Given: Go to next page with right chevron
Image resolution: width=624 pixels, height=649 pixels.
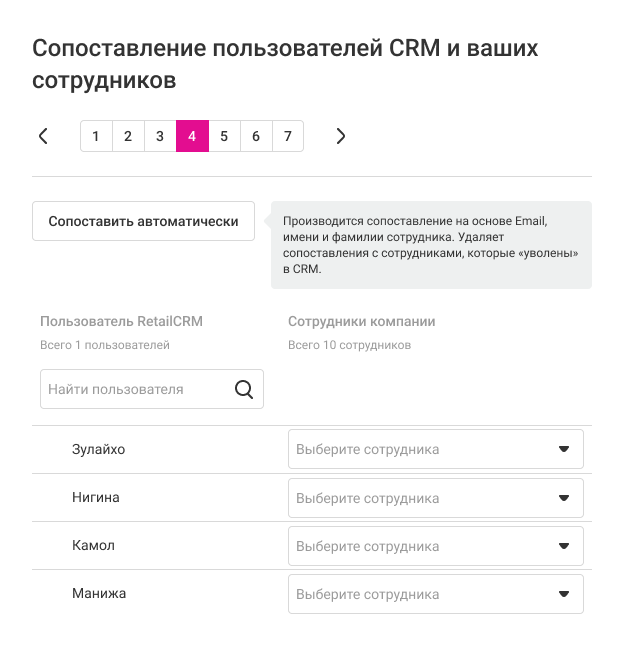Looking at the screenshot, I should (341, 136).
